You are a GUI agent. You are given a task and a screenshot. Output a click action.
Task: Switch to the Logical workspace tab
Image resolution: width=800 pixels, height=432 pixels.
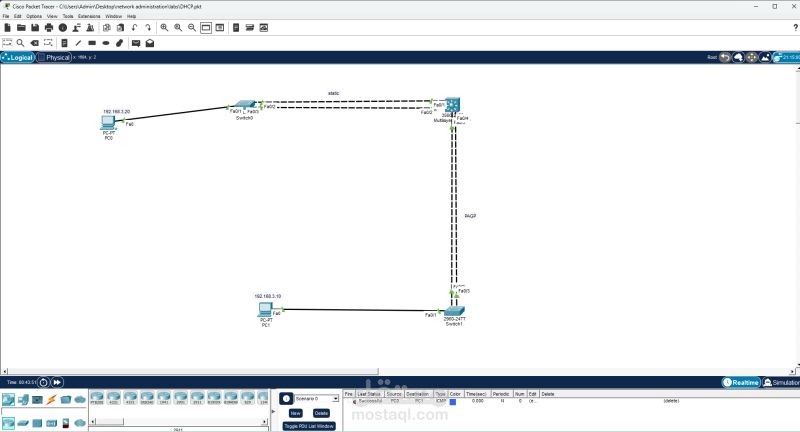(x=17, y=57)
